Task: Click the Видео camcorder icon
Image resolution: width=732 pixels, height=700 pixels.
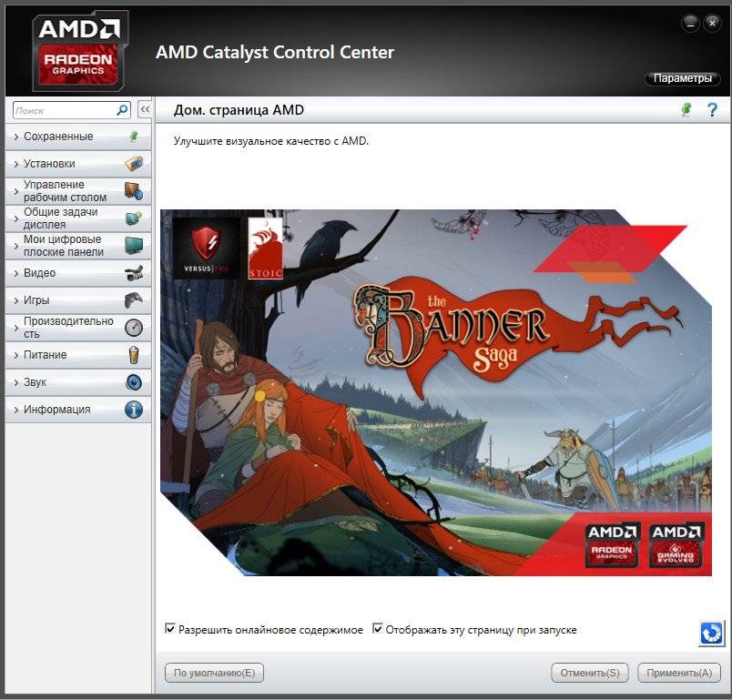Action: (134, 273)
